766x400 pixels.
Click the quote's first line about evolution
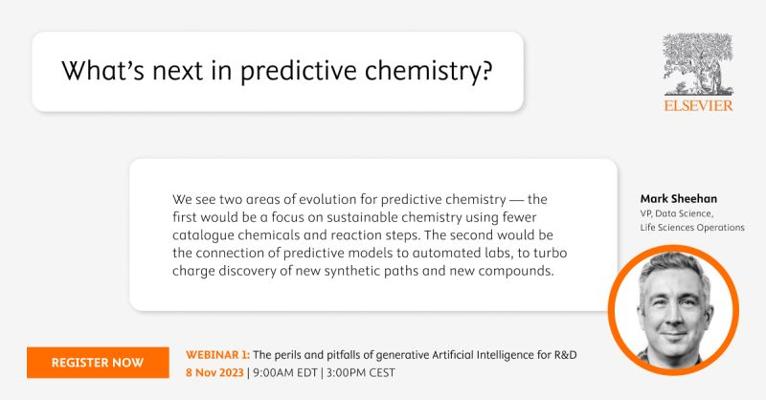point(360,199)
